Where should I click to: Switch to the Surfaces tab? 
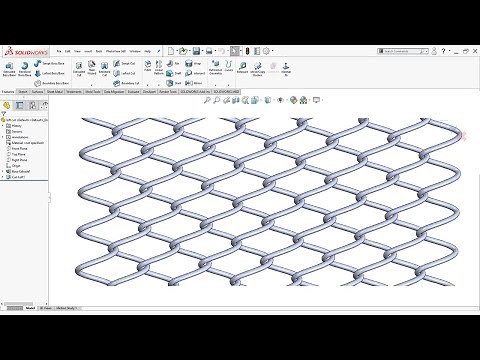[x=37, y=91]
